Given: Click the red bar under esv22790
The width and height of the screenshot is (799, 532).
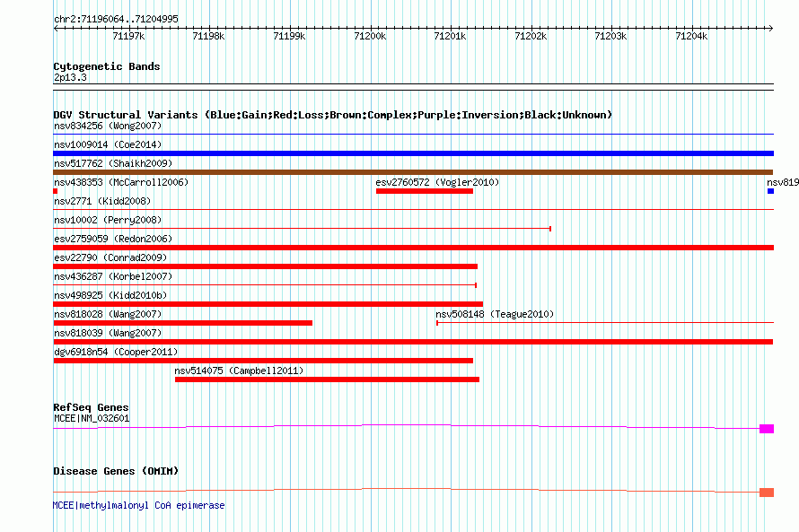Looking at the screenshot, I should pyautogui.click(x=265, y=266).
